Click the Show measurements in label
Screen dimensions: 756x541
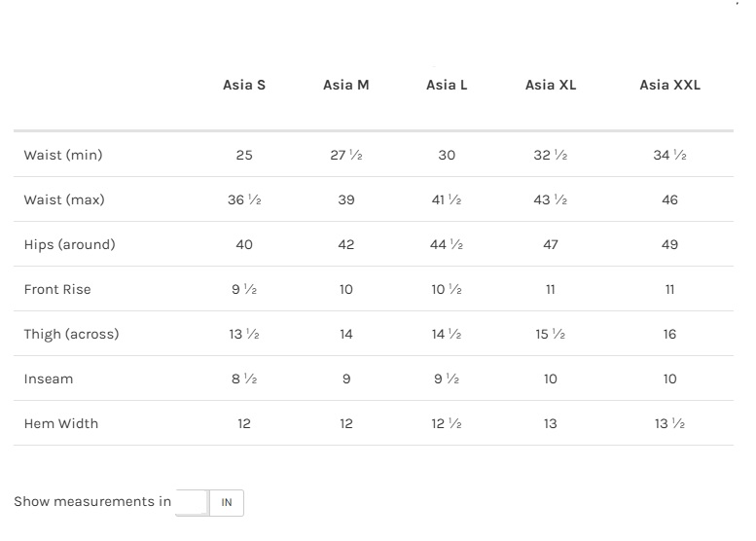tap(92, 502)
